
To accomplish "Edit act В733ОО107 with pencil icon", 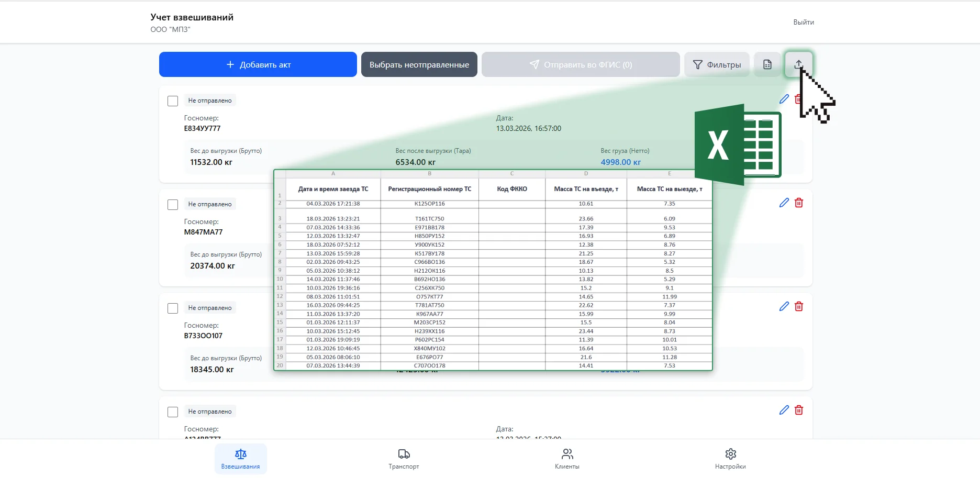I will 784,306.
